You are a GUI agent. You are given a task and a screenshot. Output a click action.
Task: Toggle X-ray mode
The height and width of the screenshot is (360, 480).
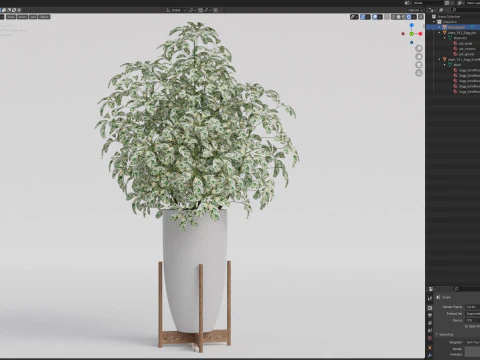coord(387,17)
